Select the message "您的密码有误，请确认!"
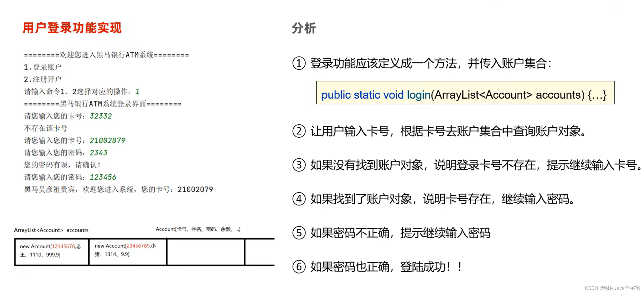The image size is (644, 293). point(62,165)
